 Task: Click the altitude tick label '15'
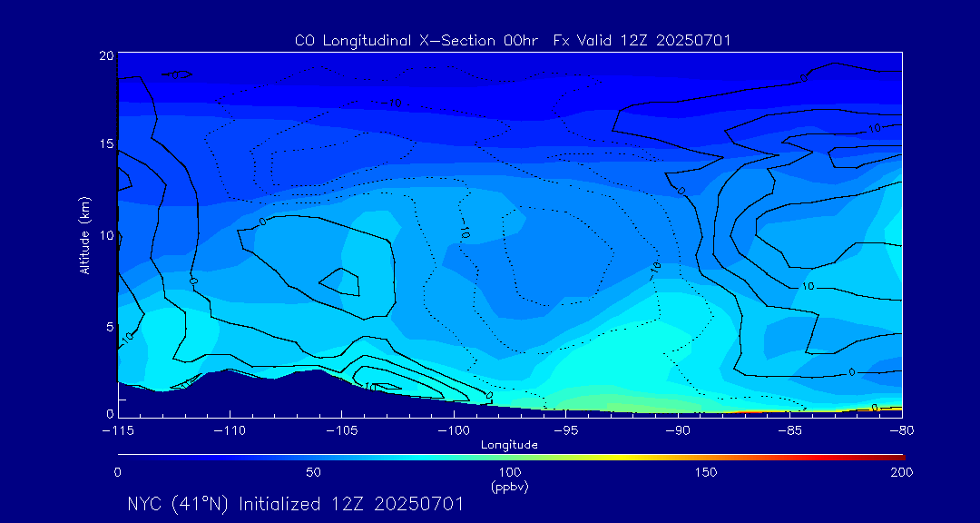coord(106,143)
